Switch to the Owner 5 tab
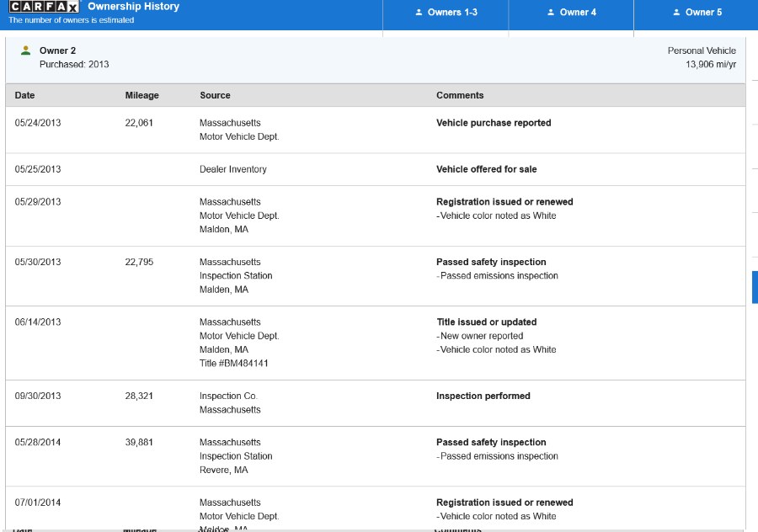Image resolution: width=758 pixels, height=532 pixels. [697, 13]
